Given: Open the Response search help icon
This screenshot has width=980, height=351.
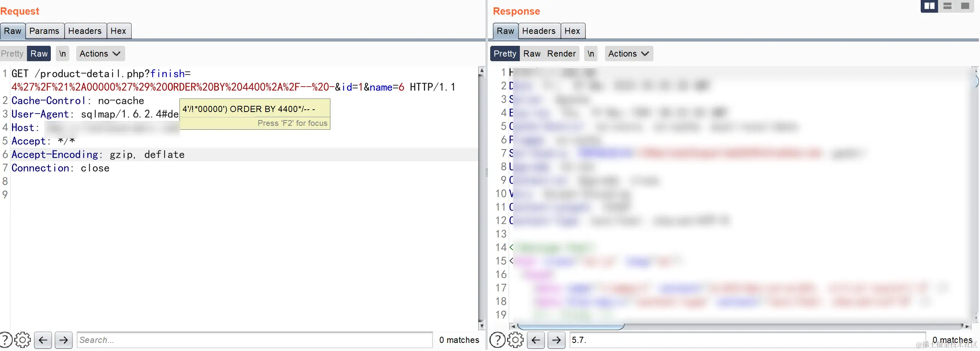Looking at the screenshot, I should click(498, 340).
